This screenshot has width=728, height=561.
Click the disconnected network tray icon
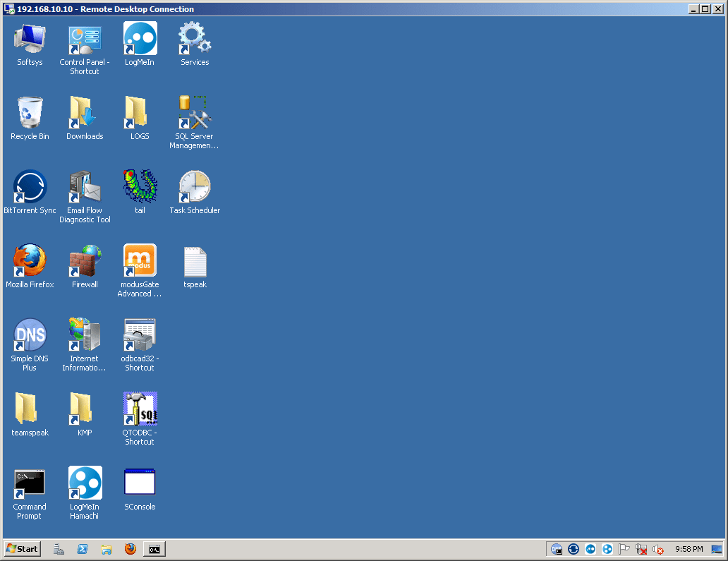[x=641, y=550]
